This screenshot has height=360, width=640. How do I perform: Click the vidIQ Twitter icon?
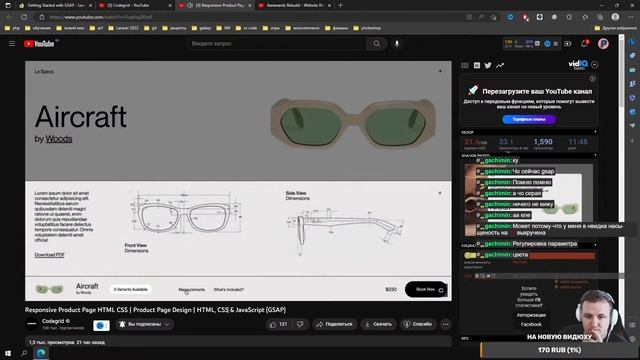click(488, 65)
